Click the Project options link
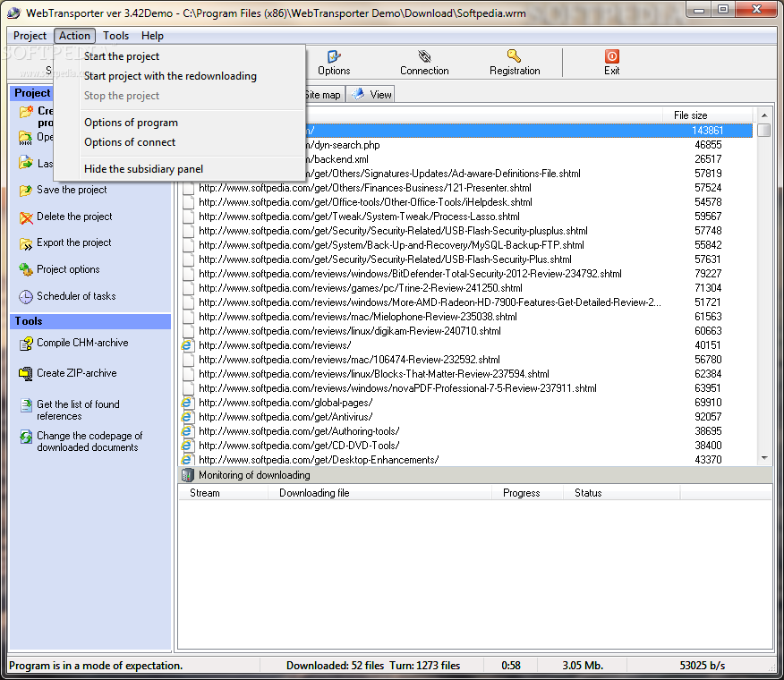This screenshot has height=680, width=784. 68,269
